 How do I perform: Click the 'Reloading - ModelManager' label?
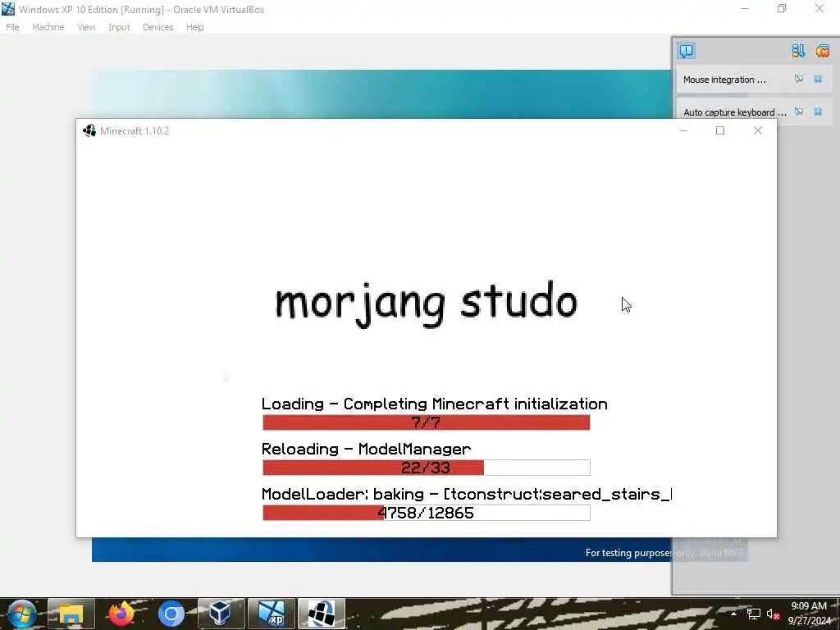[367, 449]
